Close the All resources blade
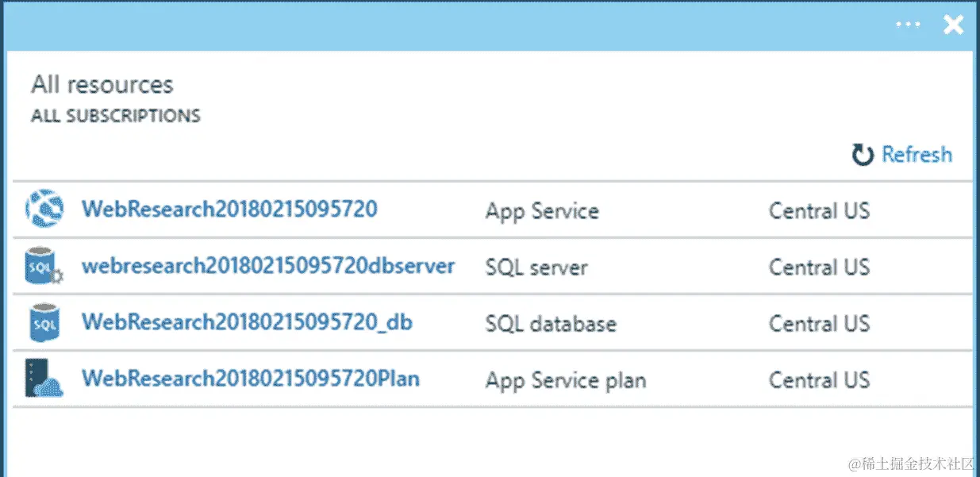Viewport: 980px width, 477px height. (x=953, y=25)
